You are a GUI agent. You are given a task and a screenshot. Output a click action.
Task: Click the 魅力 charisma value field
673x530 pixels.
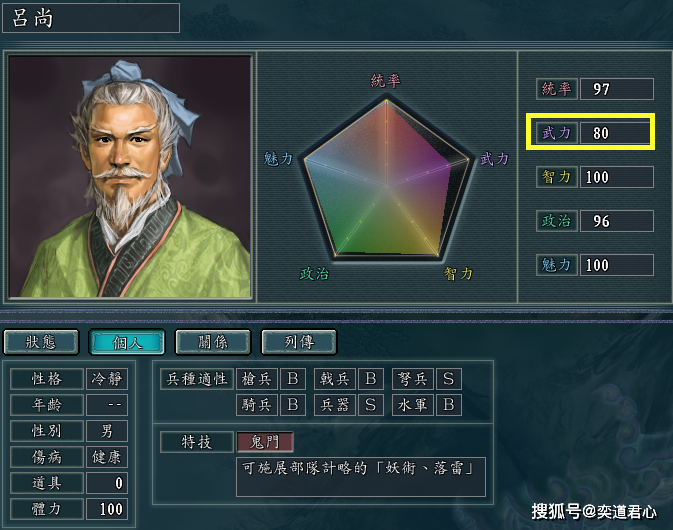coord(616,265)
